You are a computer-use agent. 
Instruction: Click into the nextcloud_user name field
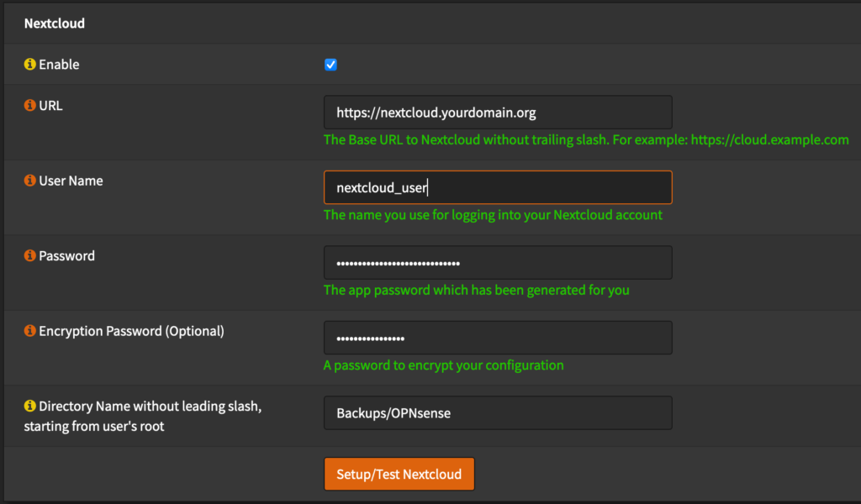[497, 187]
